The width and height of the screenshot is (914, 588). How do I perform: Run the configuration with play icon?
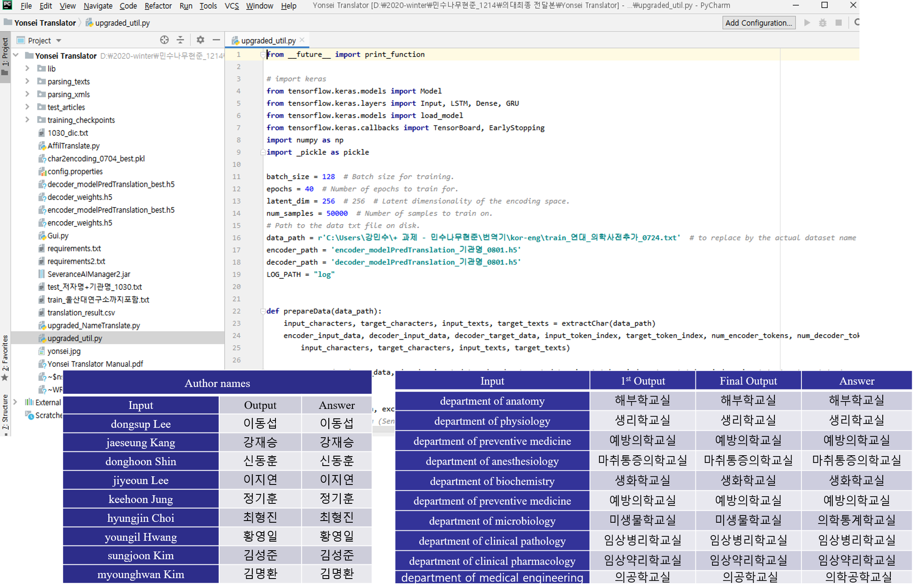click(x=807, y=23)
